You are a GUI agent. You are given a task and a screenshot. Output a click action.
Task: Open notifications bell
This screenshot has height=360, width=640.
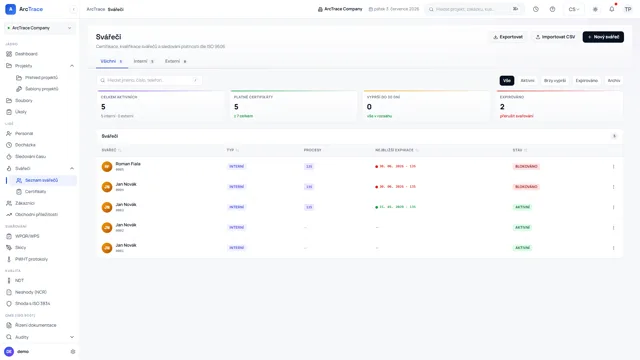pyautogui.click(x=611, y=9)
